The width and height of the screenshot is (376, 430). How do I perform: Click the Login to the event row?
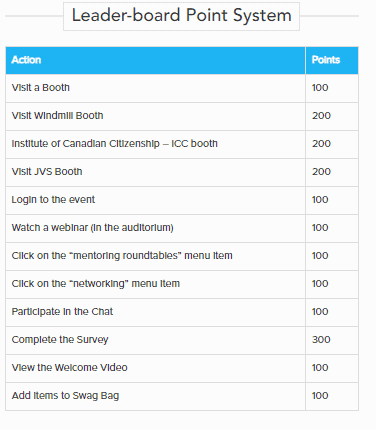pos(182,200)
